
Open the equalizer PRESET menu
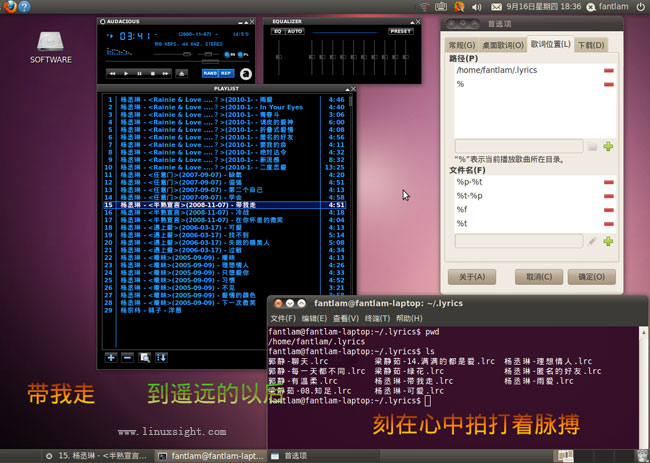tap(400, 31)
